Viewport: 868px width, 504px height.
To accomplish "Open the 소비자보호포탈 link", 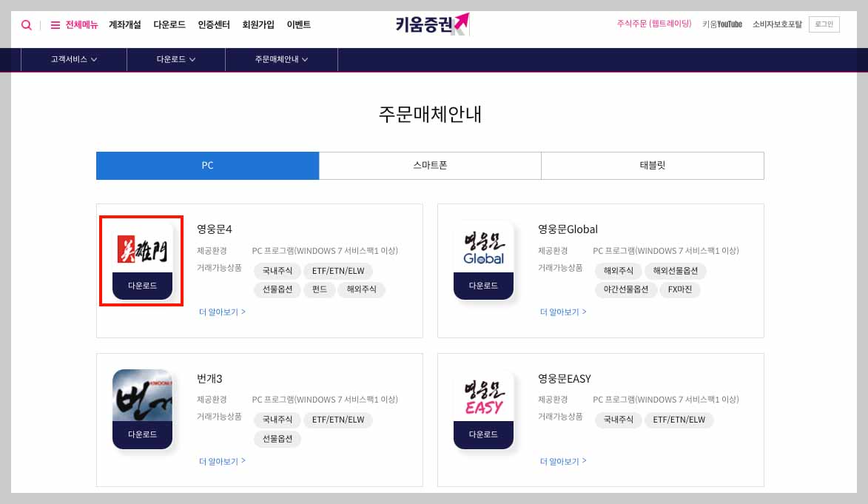I will point(777,24).
